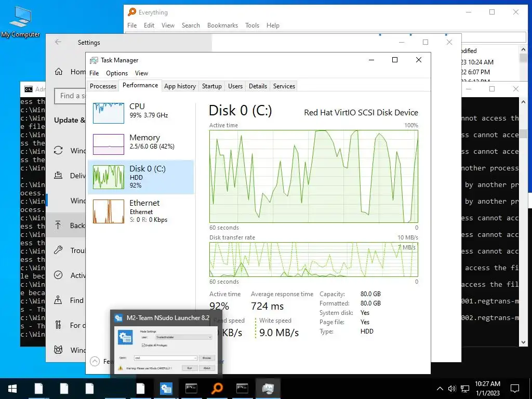Open Everything Help menu
Screen dimensions: 532x399
pos(273,25)
